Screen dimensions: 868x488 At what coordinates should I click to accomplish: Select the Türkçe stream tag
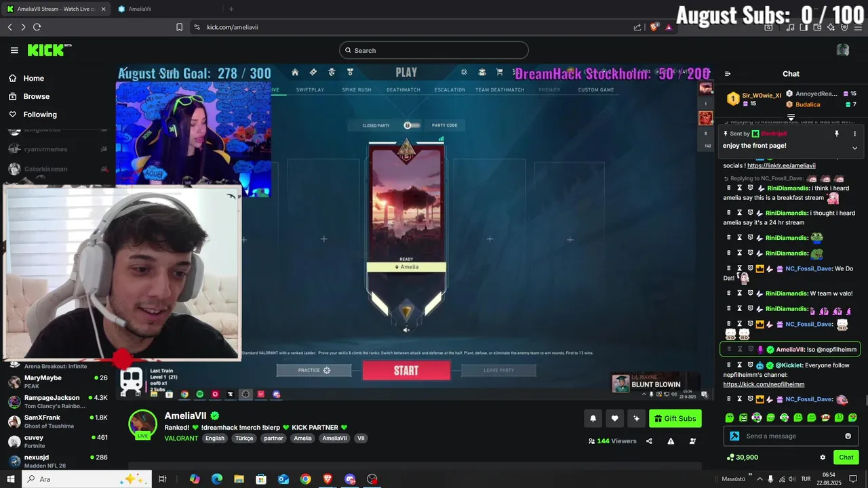click(x=244, y=439)
